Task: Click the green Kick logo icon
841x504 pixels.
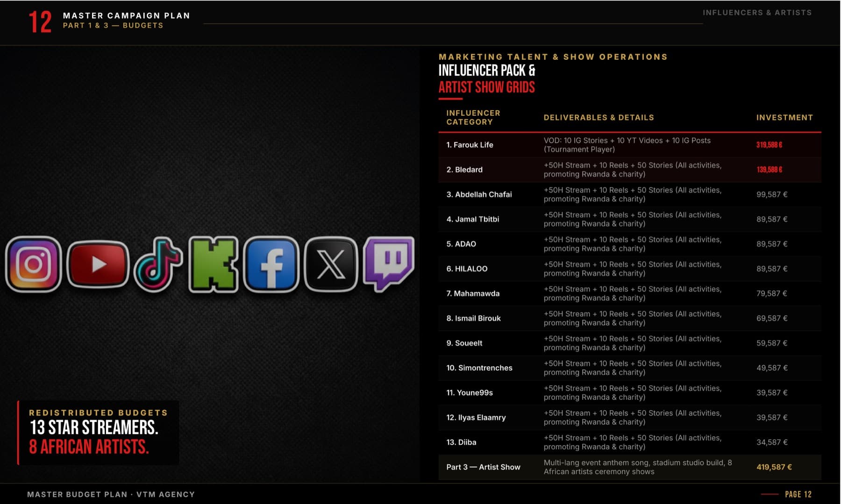Action: tap(213, 264)
